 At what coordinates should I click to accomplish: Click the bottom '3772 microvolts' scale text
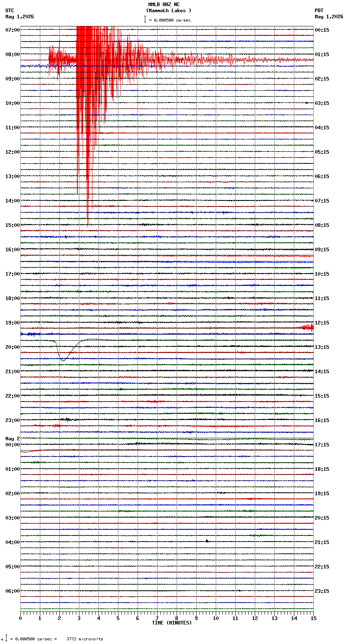(x=85, y=639)
